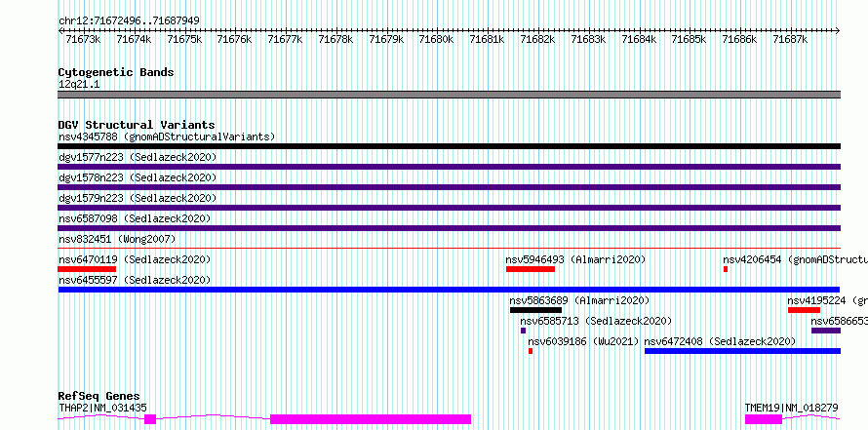Click the nsv6039186 Wu2021 label
Viewport: 868px width, 430px height.
pos(583,341)
